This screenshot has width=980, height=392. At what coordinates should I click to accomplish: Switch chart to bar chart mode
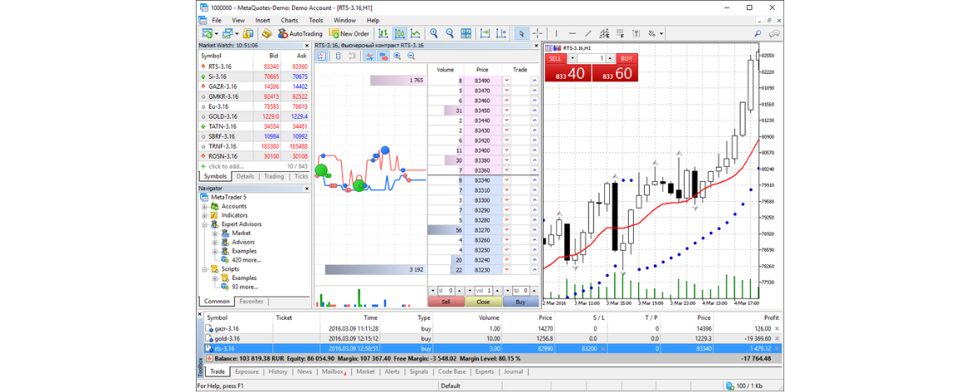click(x=383, y=33)
